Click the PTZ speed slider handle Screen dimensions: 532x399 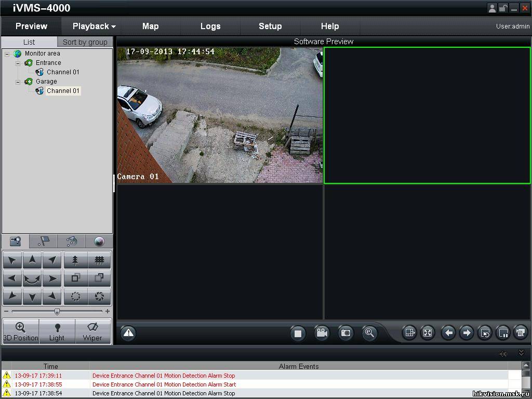click(x=57, y=312)
